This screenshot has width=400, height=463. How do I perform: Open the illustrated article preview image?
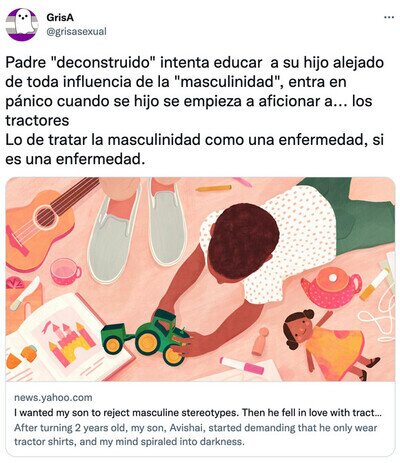click(200, 279)
